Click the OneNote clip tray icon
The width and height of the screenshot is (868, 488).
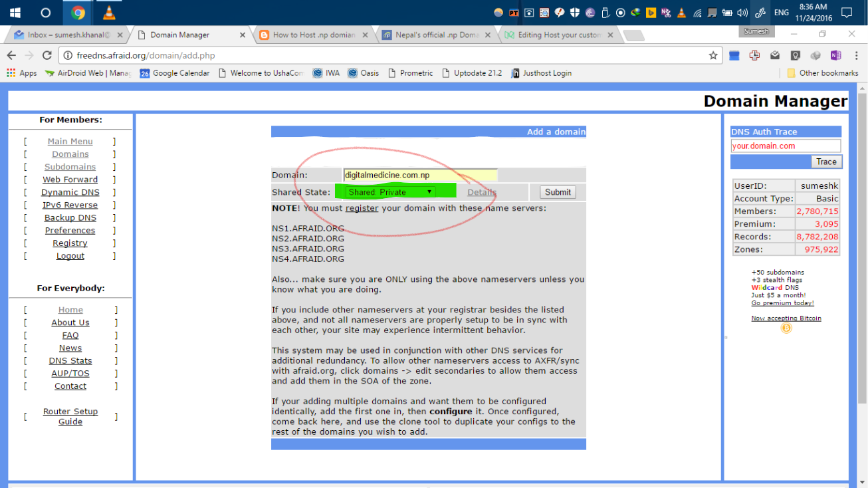pyautogui.click(x=666, y=13)
